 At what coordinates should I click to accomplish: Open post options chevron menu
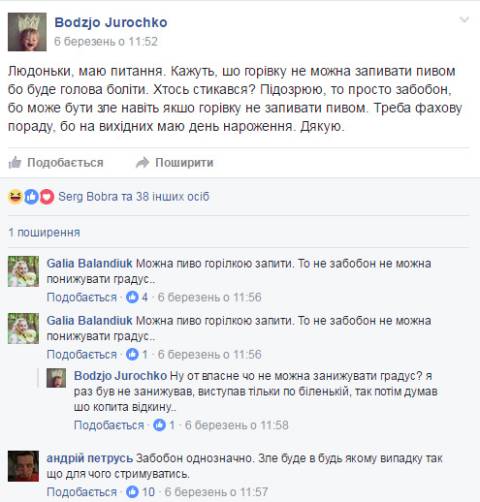coord(464,20)
